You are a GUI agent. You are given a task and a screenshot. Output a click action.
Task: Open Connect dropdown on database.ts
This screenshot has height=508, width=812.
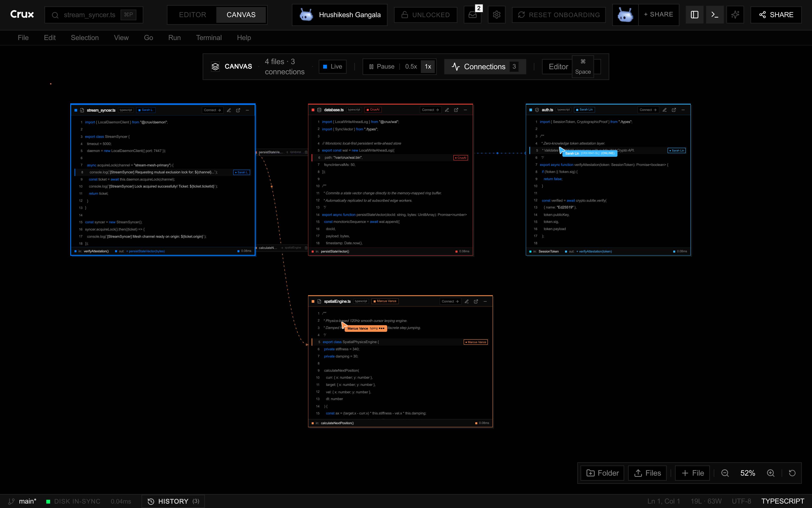click(x=430, y=110)
